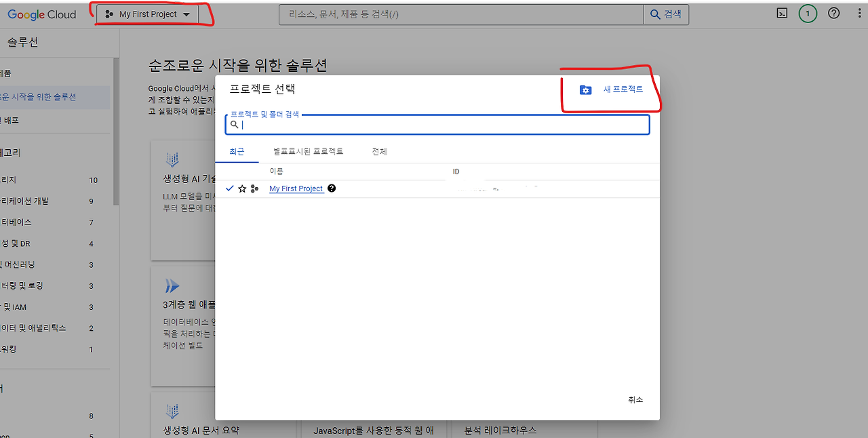
Task: Star the My First Project row
Action: (x=242, y=188)
